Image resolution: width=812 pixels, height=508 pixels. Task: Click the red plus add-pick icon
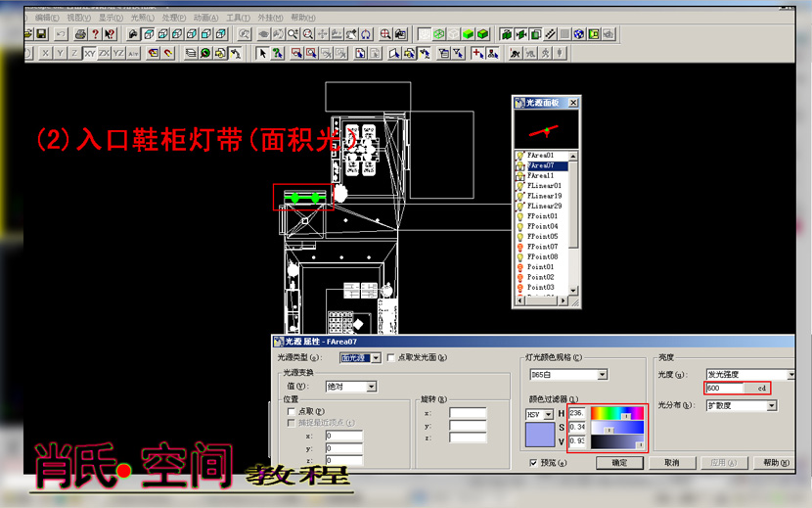(477, 53)
